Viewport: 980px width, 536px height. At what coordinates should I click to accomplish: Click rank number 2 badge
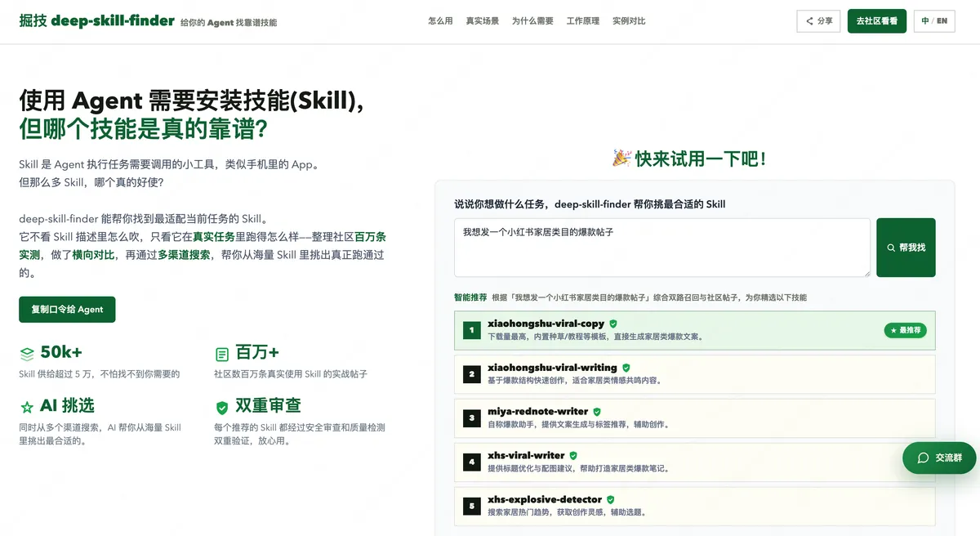click(x=471, y=375)
